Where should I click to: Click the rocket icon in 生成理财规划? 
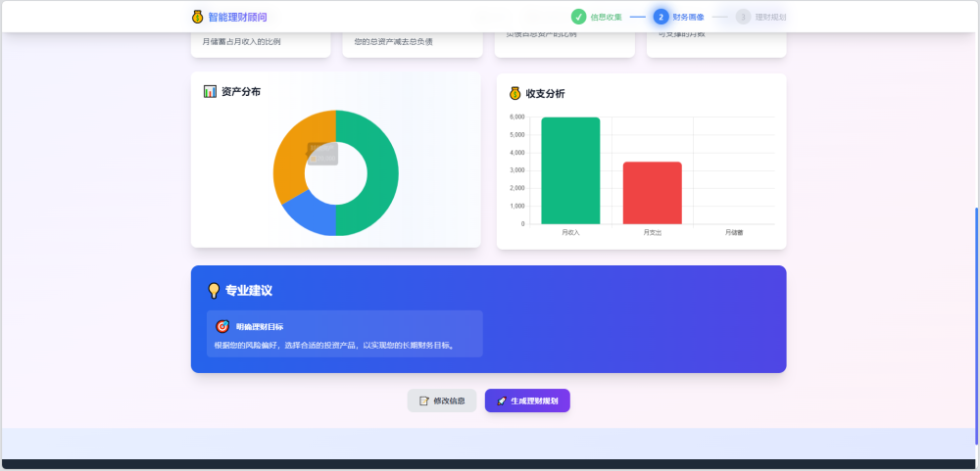501,401
